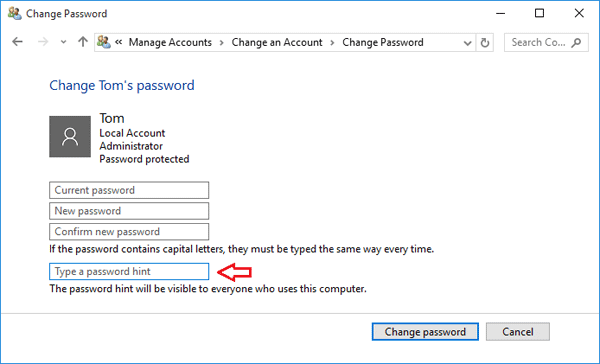Refresh the Change Password page
Screen dimensions: 600x364
point(485,42)
